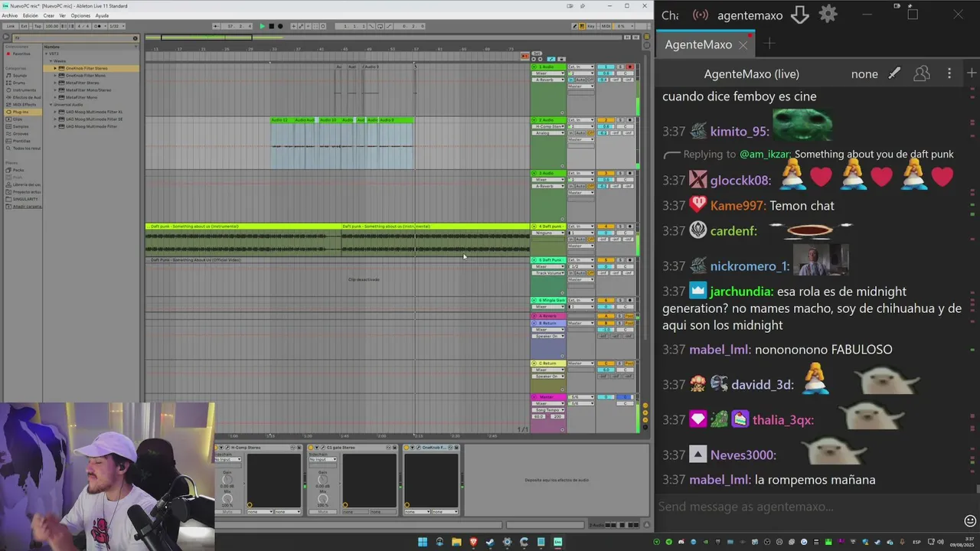Toggle automation mode icon next to lock

[551, 59]
